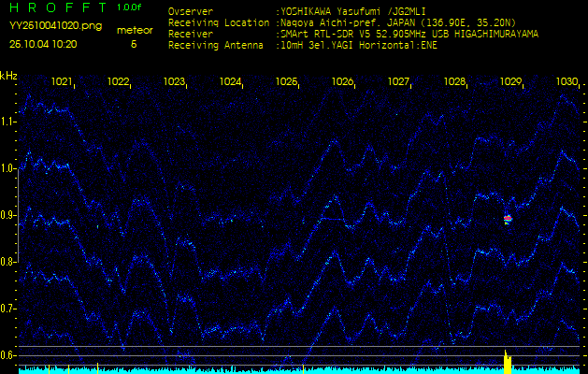Click the kHz axis unit label
The height and width of the screenshot is (374, 588).
(8, 76)
